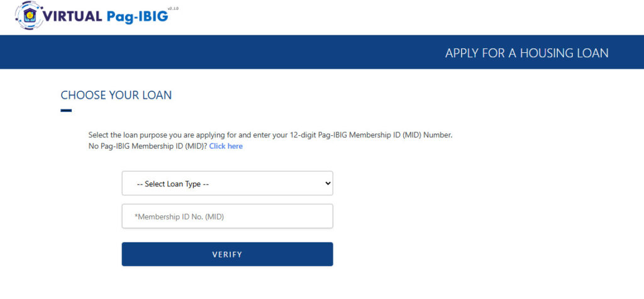Follow the 'Click here' link
This screenshot has height=299, width=644.
tap(226, 146)
